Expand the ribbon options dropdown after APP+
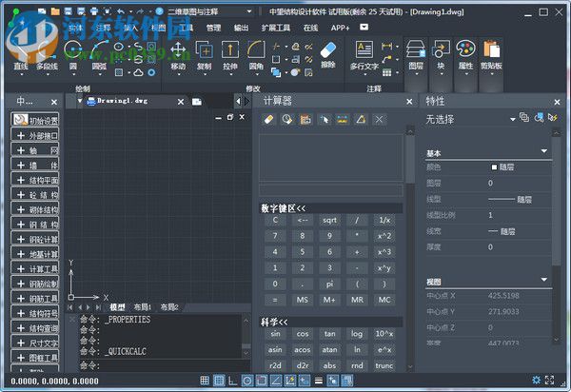 click(364, 27)
